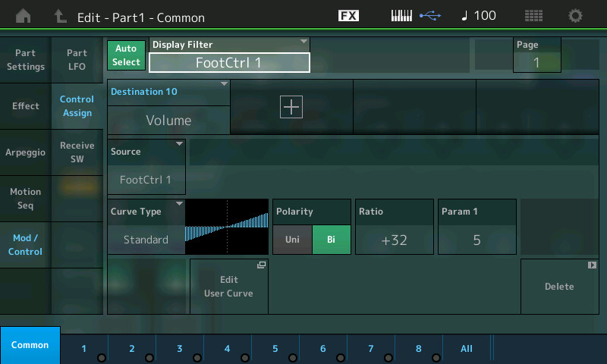Open the Receive SW sub-tab
The height and width of the screenshot is (364, 607).
tap(77, 152)
